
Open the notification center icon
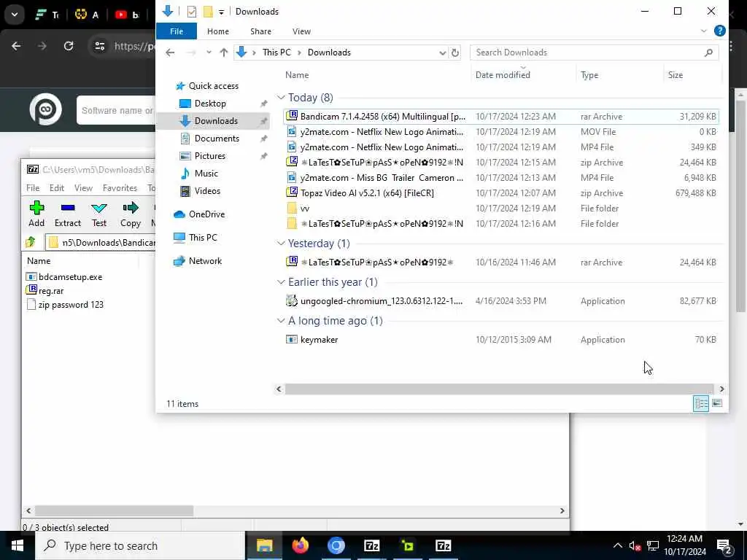(724, 545)
